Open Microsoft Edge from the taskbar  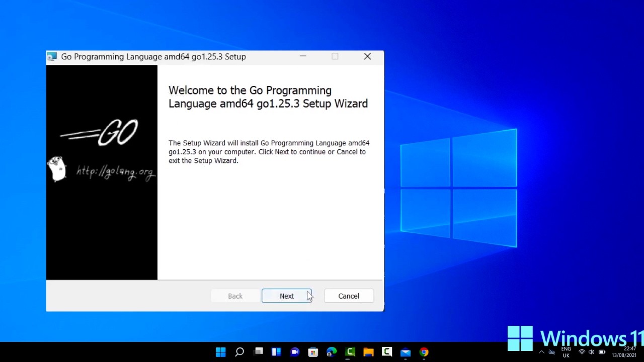[x=332, y=352]
